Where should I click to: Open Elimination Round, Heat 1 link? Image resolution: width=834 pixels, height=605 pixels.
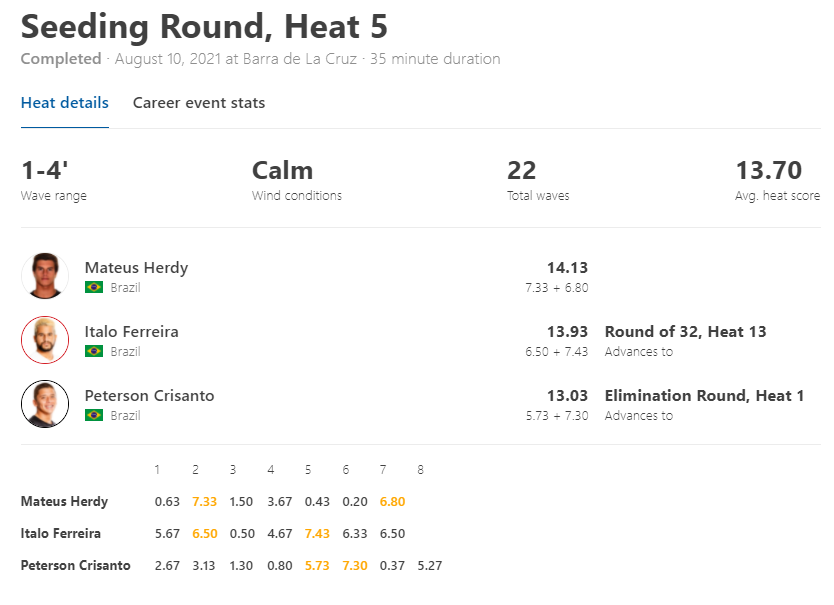[704, 395]
